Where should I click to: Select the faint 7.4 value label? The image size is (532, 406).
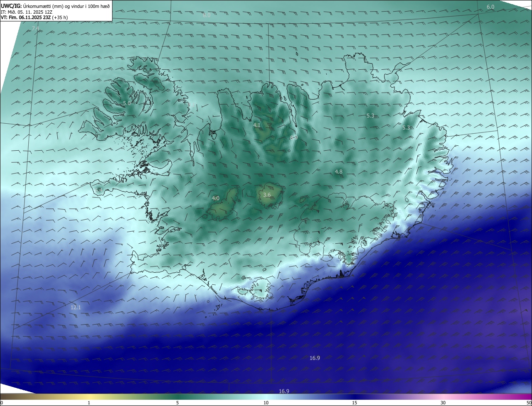(x=36, y=29)
